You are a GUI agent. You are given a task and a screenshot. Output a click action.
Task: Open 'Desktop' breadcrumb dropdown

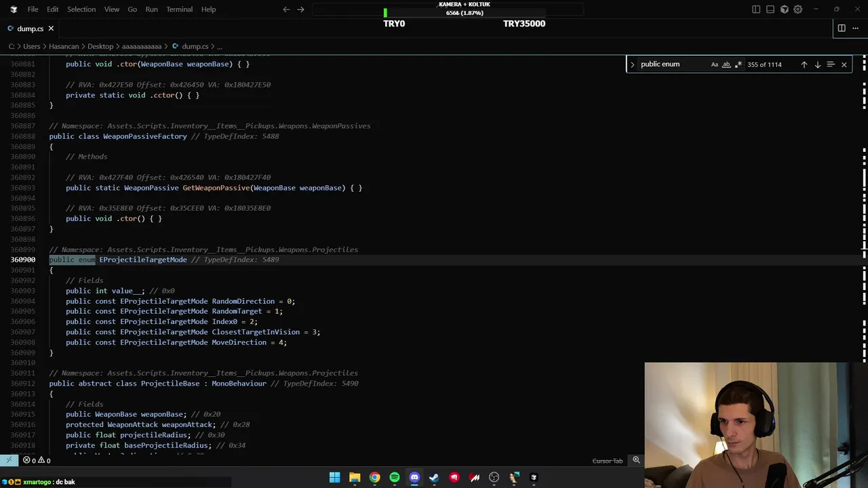tap(100, 47)
